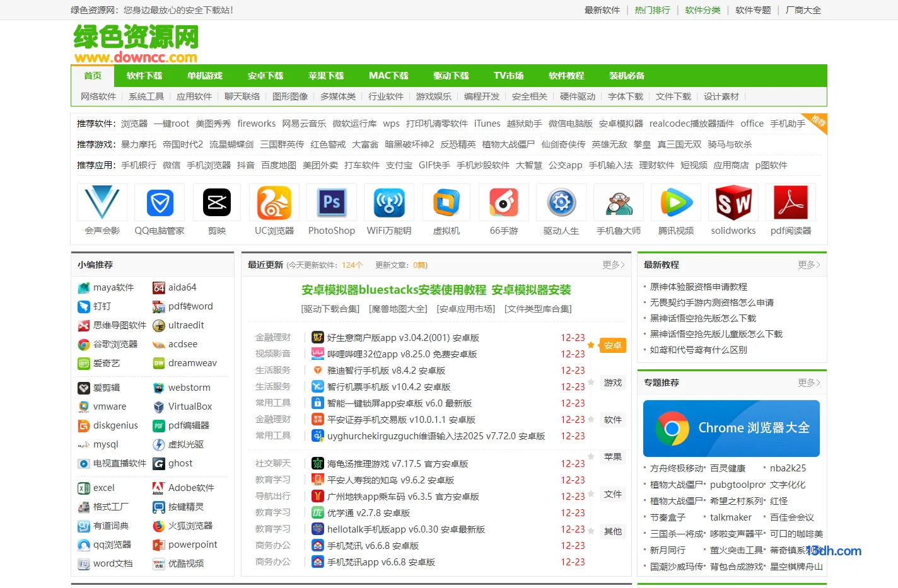
Task: Open nba2k25 topic link
Action: (788, 468)
